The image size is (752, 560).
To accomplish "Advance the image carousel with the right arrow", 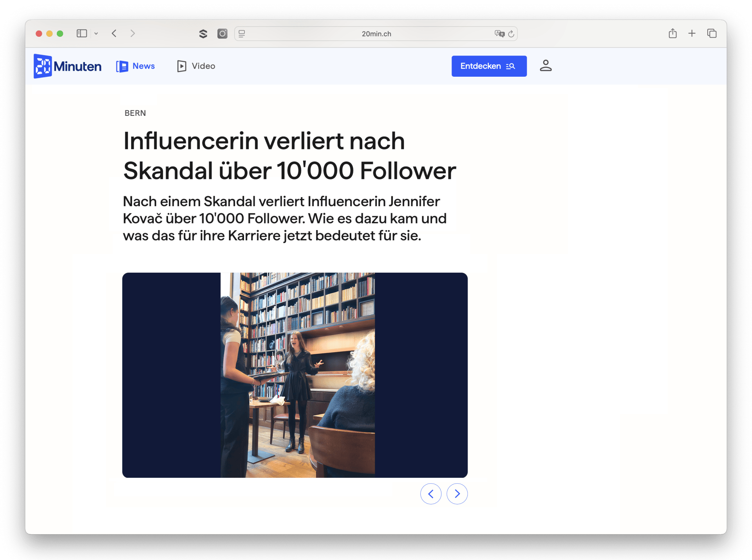I will coord(457,494).
